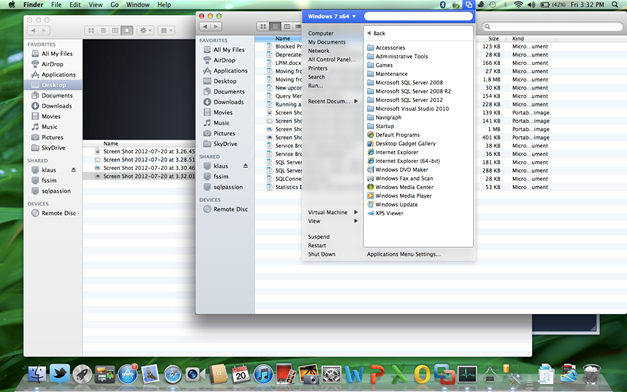Open the Microsoft Visual Studio 2010 folder
The image size is (627, 392).
click(x=408, y=109)
